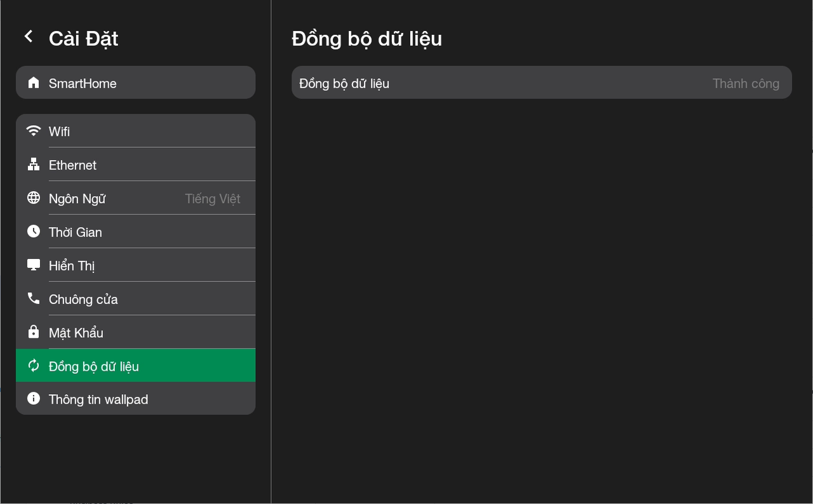Image resolution: width=813 pixels, height=504 pixels.
Task: Click the back arrow next to Cài Đặt
Action: (x=29, y=37)
